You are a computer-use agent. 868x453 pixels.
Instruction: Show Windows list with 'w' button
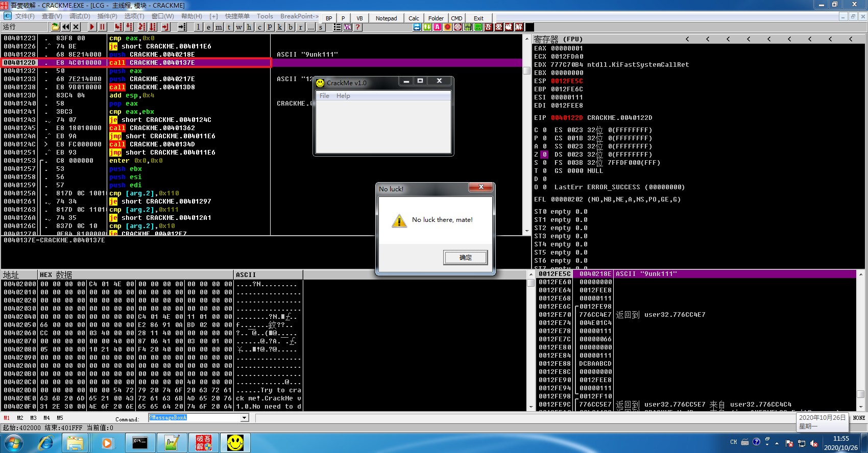click(239, 27)
